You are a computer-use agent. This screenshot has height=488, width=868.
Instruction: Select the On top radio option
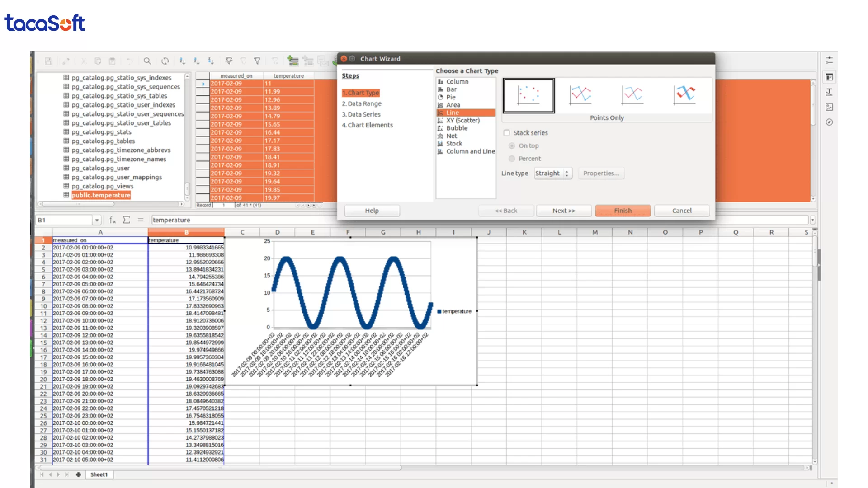pyautogui.click(x=512, y=146)
